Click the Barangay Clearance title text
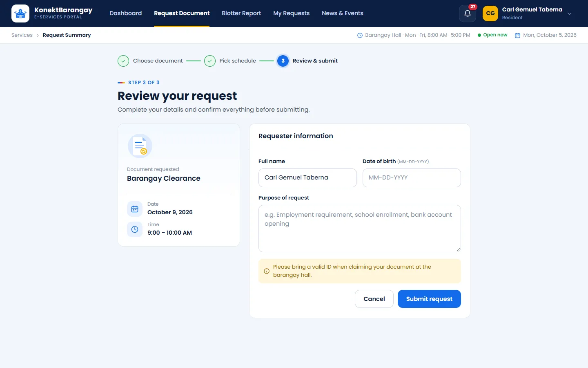 point(164,178)
